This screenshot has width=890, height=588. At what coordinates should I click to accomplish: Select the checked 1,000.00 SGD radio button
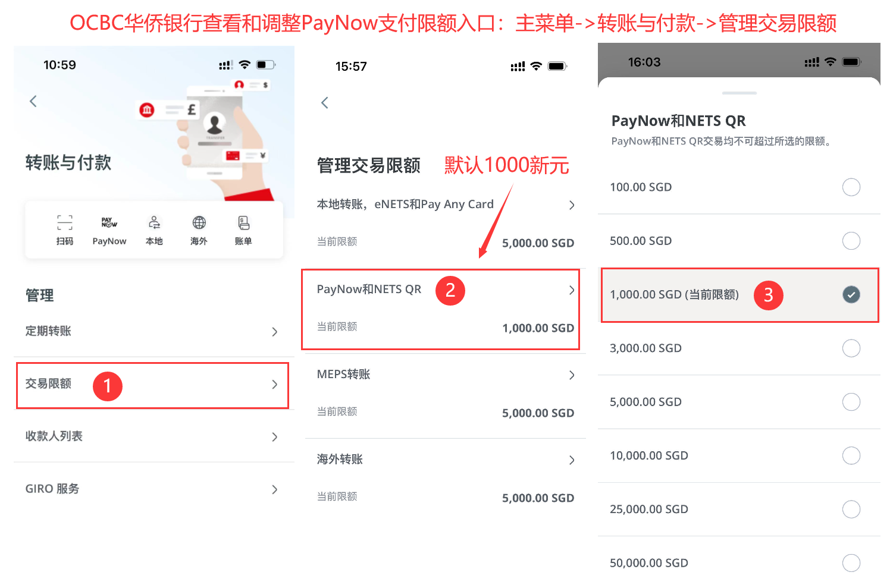coord(851,294)
